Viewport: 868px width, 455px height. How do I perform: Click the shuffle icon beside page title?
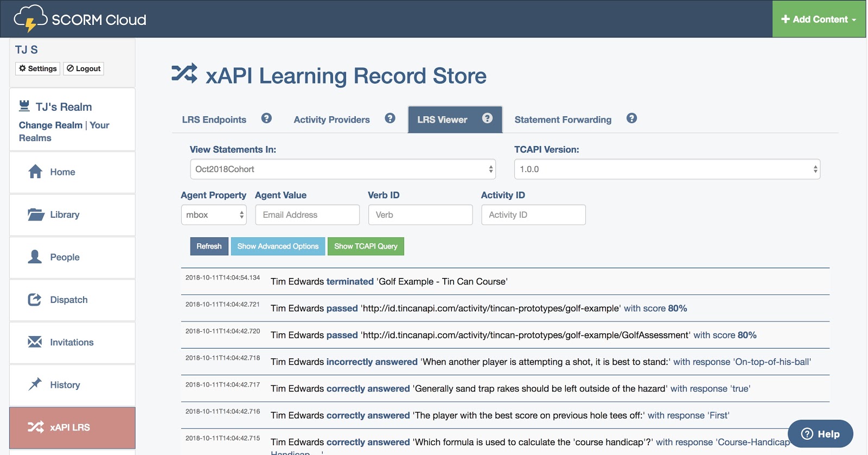tap(184, 73)
